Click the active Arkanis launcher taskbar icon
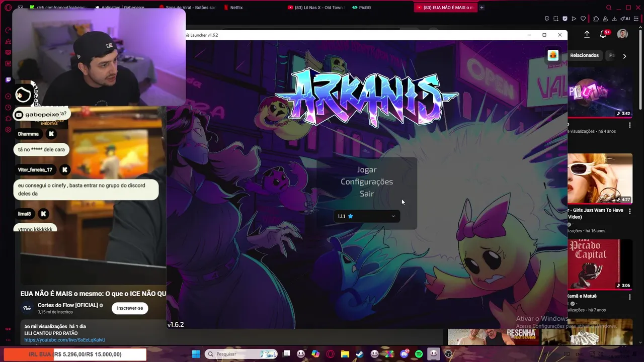 (434, 354)
